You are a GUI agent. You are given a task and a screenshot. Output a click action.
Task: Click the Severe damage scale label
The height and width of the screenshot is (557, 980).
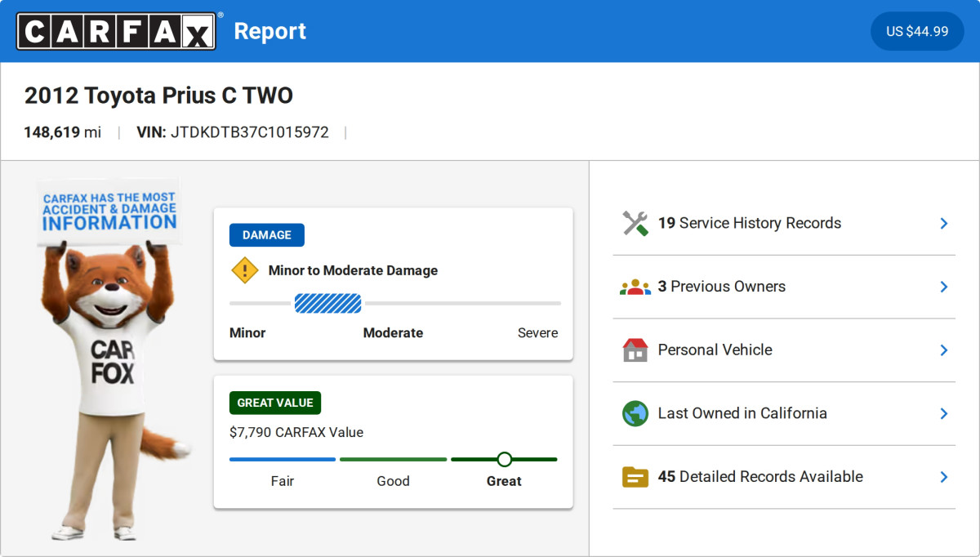click(x=538, y=333)
